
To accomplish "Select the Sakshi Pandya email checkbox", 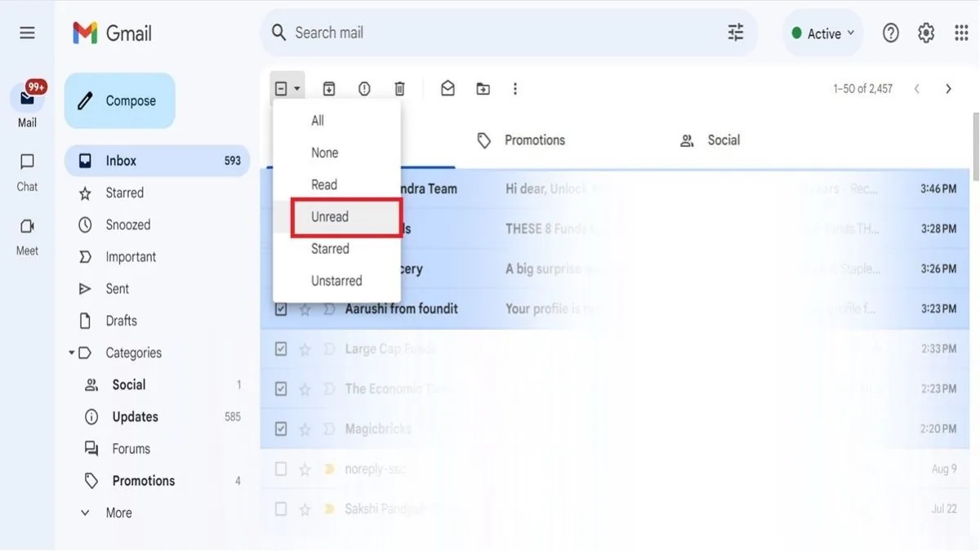I will (x=281, y=509).
